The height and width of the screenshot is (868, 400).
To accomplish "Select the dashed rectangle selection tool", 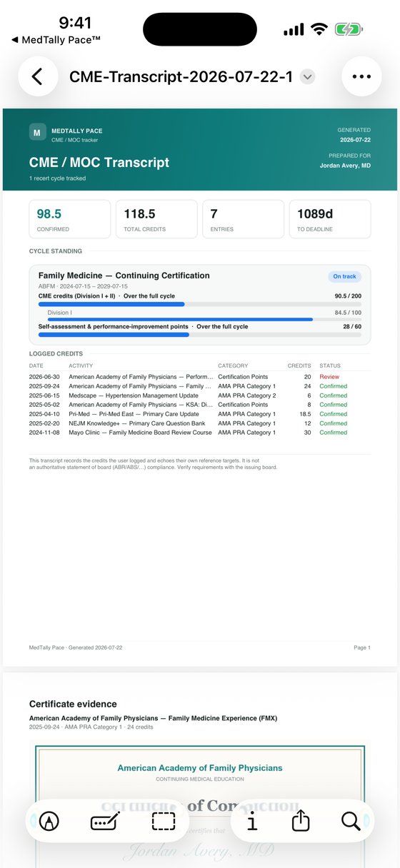I will [x=164, y=822].
